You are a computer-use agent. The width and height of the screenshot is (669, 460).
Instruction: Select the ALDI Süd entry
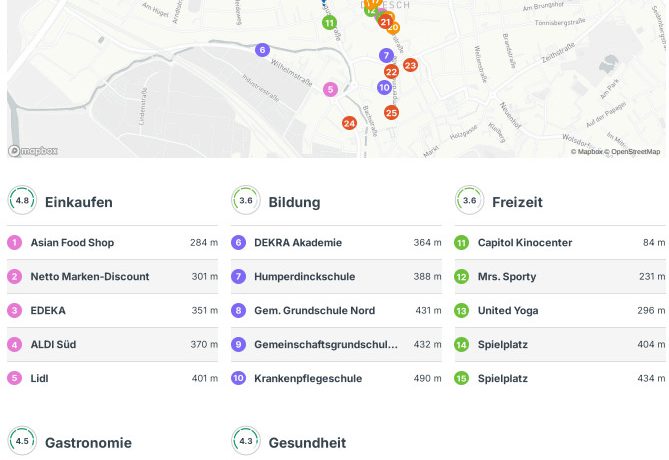click(112, 344)
